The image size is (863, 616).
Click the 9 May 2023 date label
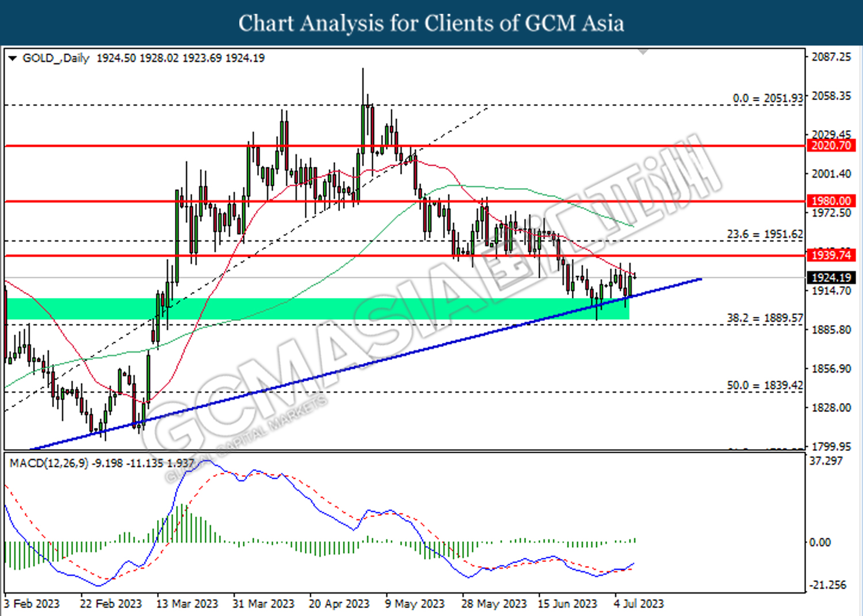point(415,604)
